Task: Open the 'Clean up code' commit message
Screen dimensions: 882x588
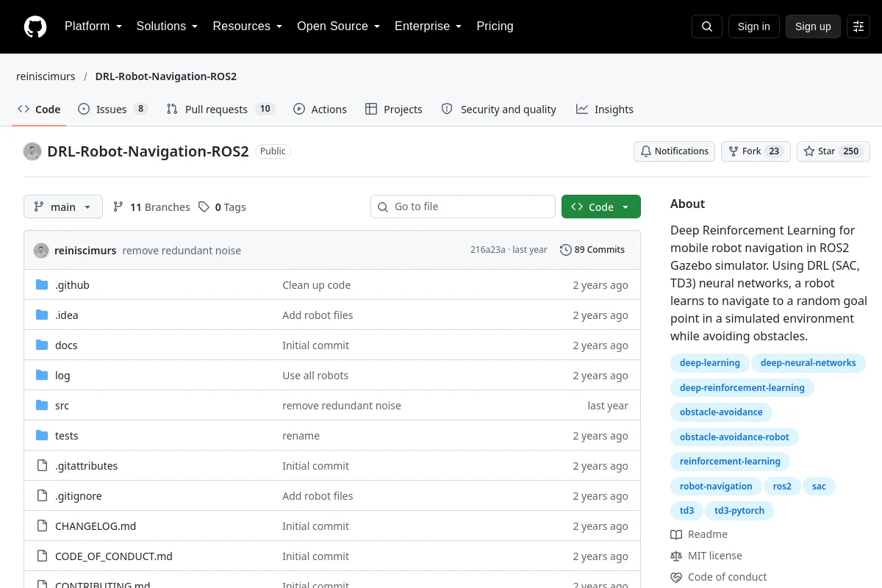Action: click(x=317, y=285)
